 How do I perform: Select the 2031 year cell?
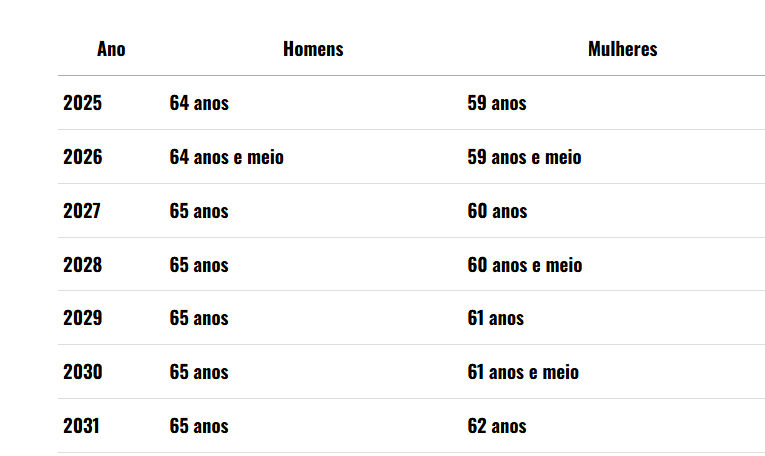[x=81, y=426]
